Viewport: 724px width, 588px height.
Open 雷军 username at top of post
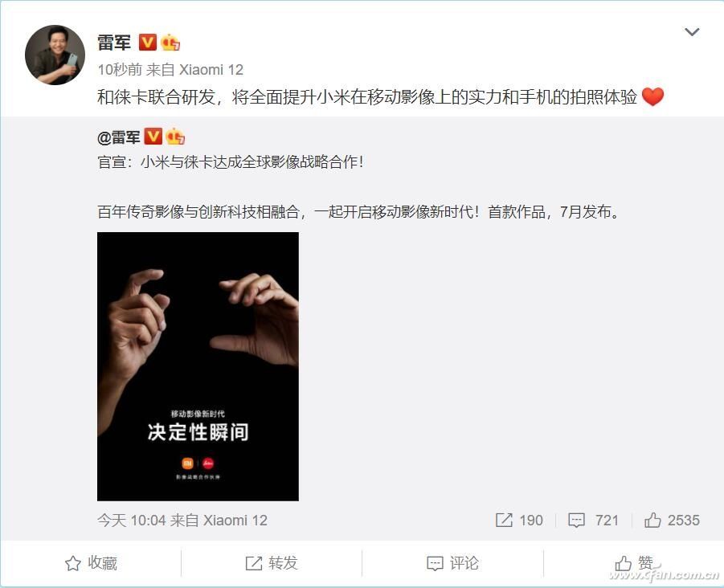pos(114,43)
